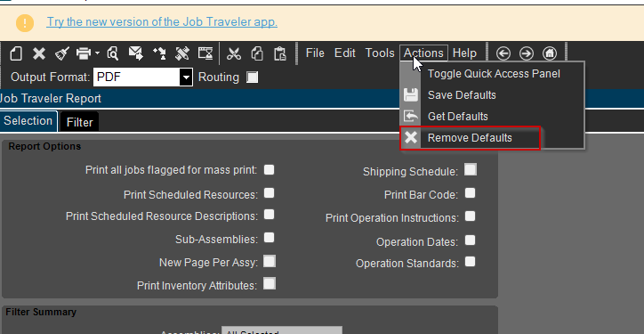Screen dimensions: 644x334
Task: Toggle the Sub-Assemblies checkbox
Action: [x=269, y=238]
